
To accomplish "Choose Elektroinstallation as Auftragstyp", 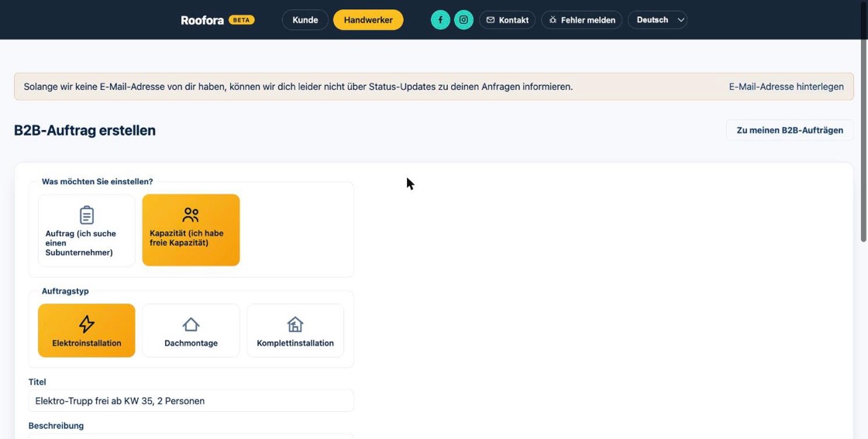I will pos(86,331).
